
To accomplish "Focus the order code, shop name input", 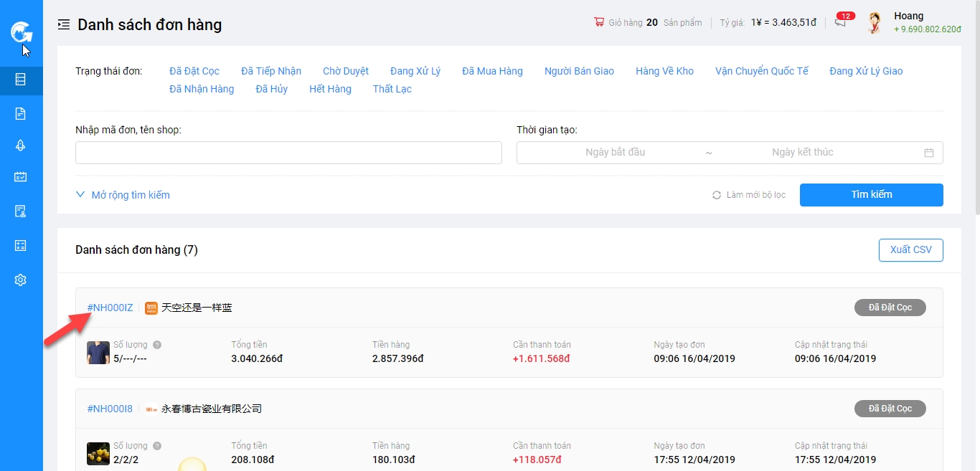I will tap(288, 153).
